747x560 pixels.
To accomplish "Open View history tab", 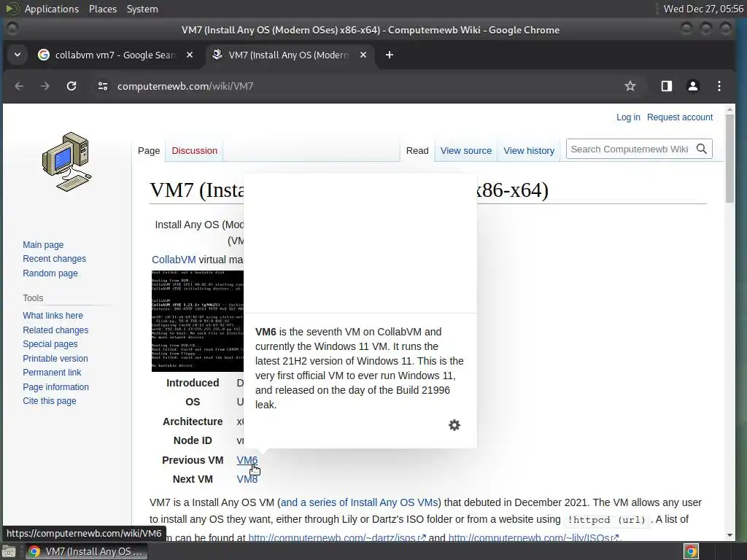I will [529, 150].
